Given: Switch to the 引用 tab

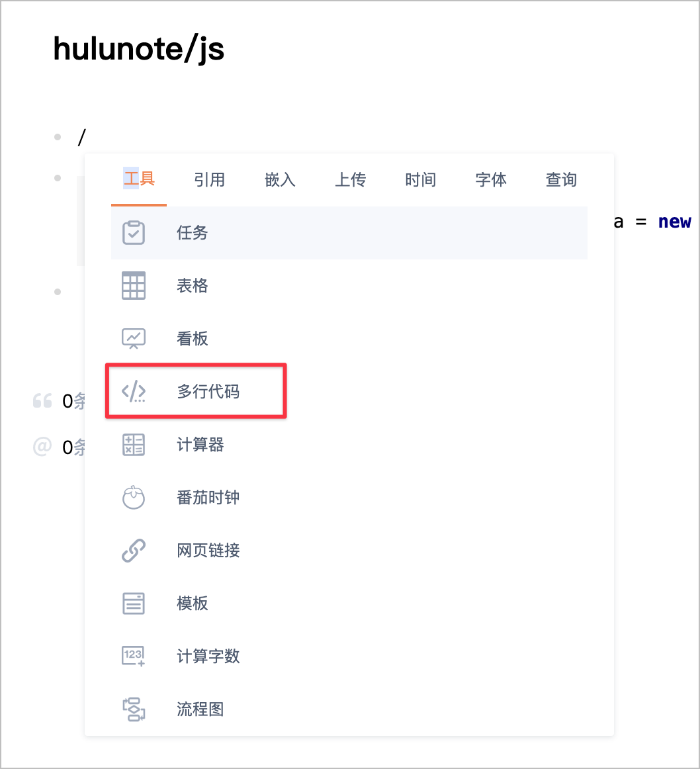Looking at the screenshot, I should (209, 180).
